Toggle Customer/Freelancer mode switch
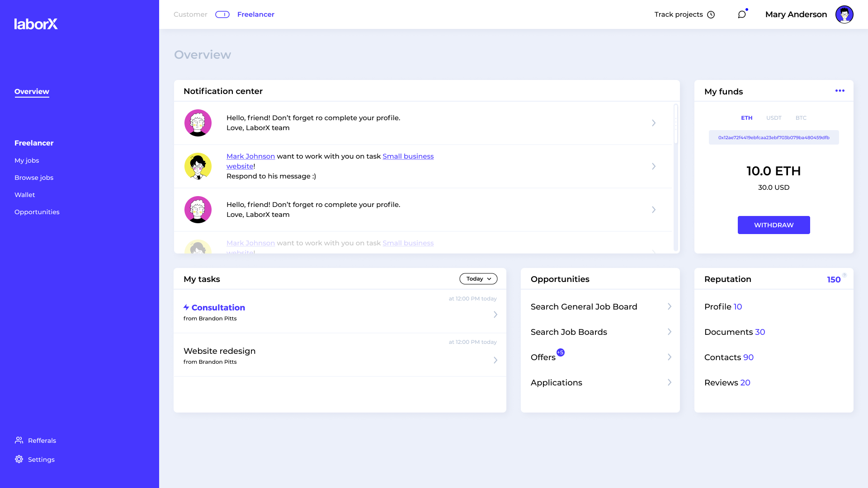 pyautogui.click(x=222, y=14)
